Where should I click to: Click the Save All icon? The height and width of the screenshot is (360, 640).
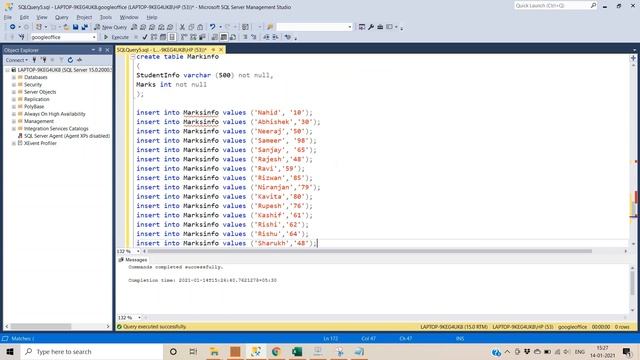[x=84, y=27]
